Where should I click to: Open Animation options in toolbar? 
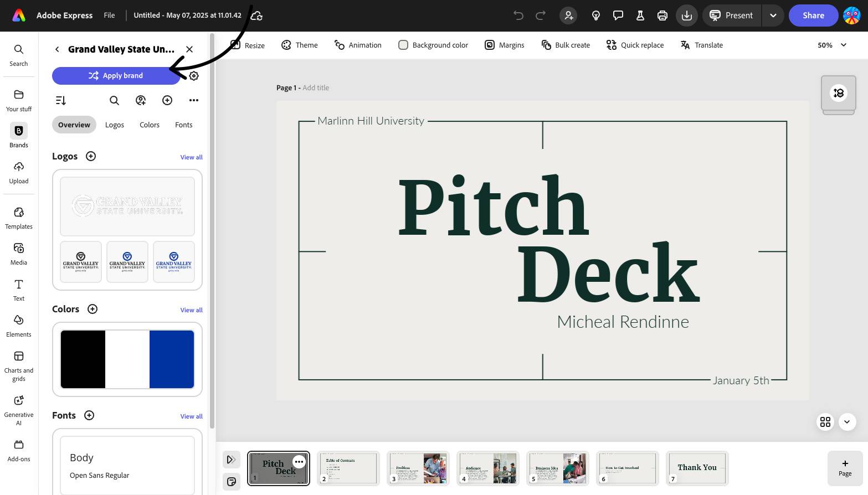(358, 45)
